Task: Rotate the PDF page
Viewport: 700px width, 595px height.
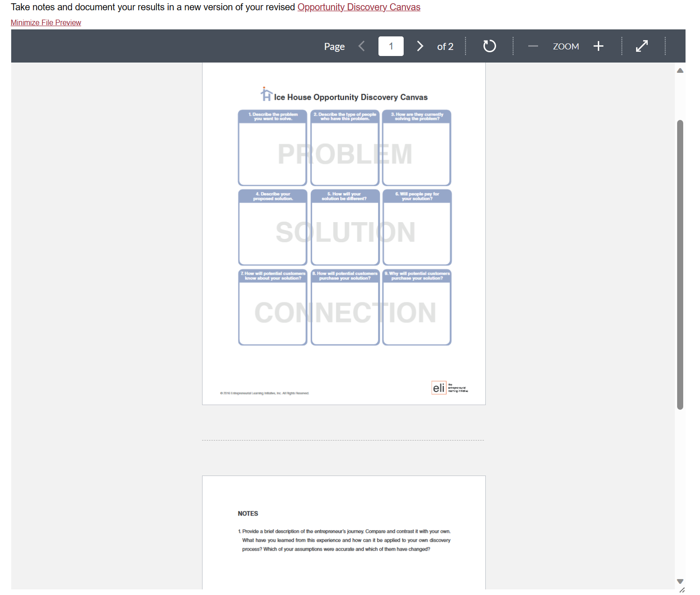Action: coord(490,46)
